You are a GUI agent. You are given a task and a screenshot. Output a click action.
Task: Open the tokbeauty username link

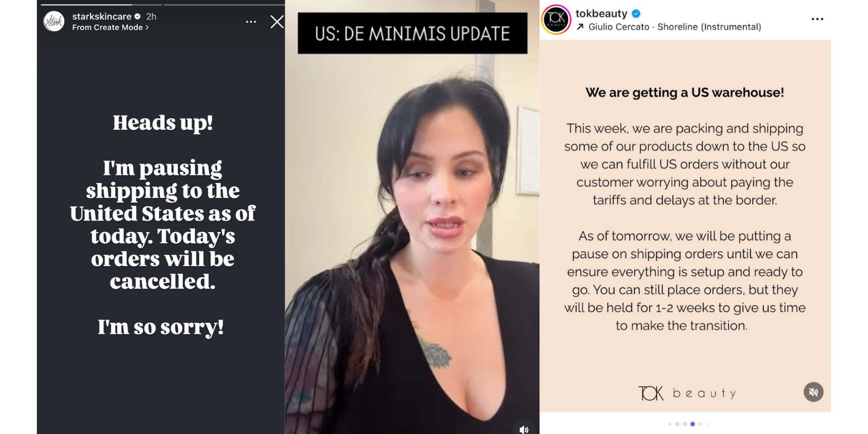[x=601, y=14]
